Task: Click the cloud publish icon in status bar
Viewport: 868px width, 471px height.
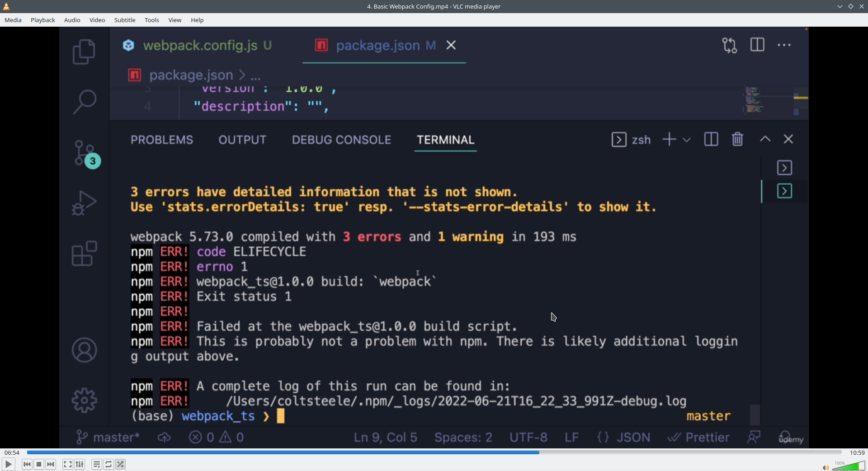Action: (x=164, y=437)
